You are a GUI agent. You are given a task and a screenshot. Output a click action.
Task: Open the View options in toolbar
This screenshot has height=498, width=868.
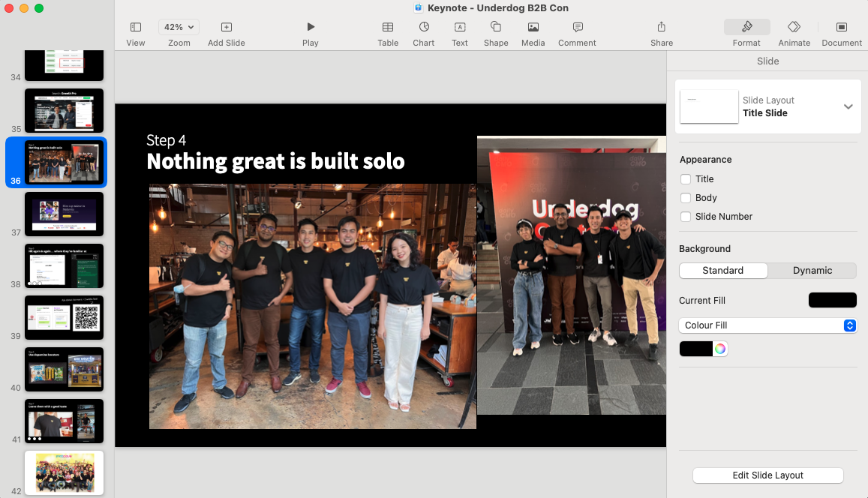[135, 27]
